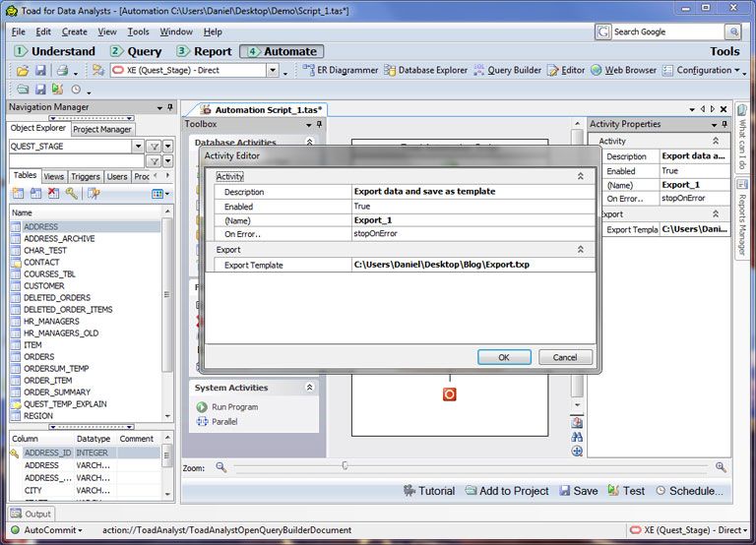Open the QUEST_STAGE schema dropdown
This screenshot has height=545, width=756.
click(138, 146)
